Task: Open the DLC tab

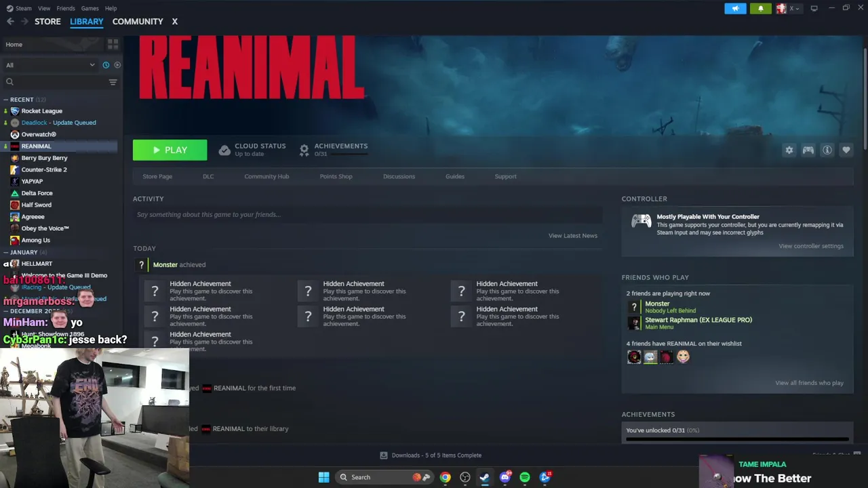Action: 208,176
